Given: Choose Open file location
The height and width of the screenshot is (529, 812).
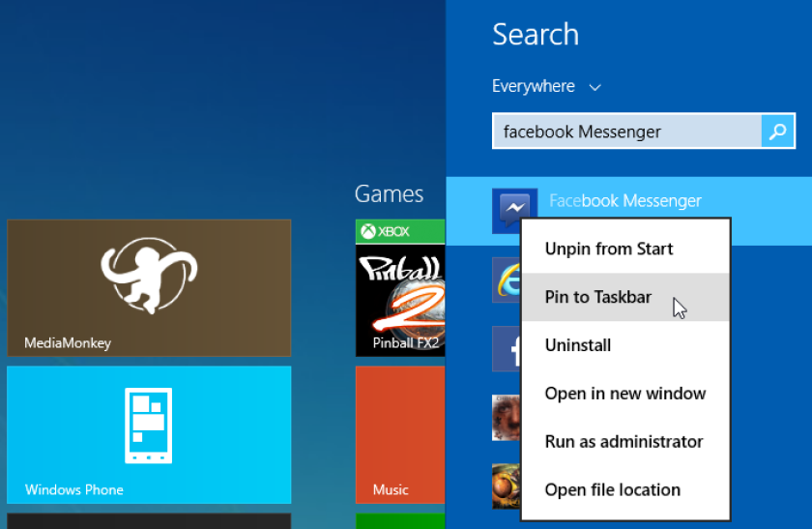Looking at the screenshot, I should pos(625,489).
